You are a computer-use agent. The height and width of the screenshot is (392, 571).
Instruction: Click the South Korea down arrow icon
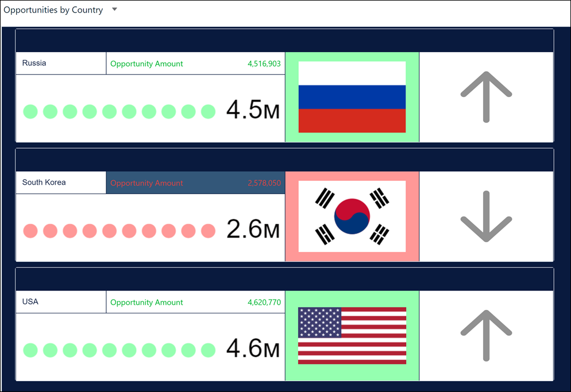486,216
